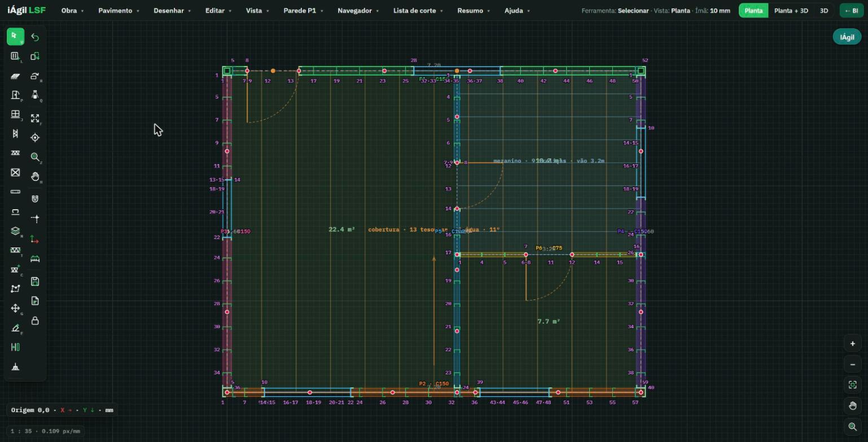Click the 22.4 m² area label
The width and height of the screenshot is (868, 442).
click(x=341, y=229)
